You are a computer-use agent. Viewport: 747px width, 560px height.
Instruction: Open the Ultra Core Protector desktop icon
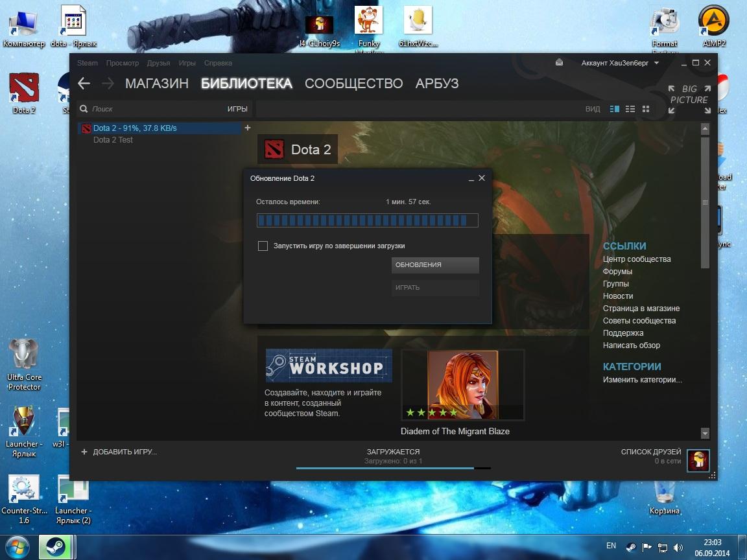pyautogui.click(x=24, y=366)
